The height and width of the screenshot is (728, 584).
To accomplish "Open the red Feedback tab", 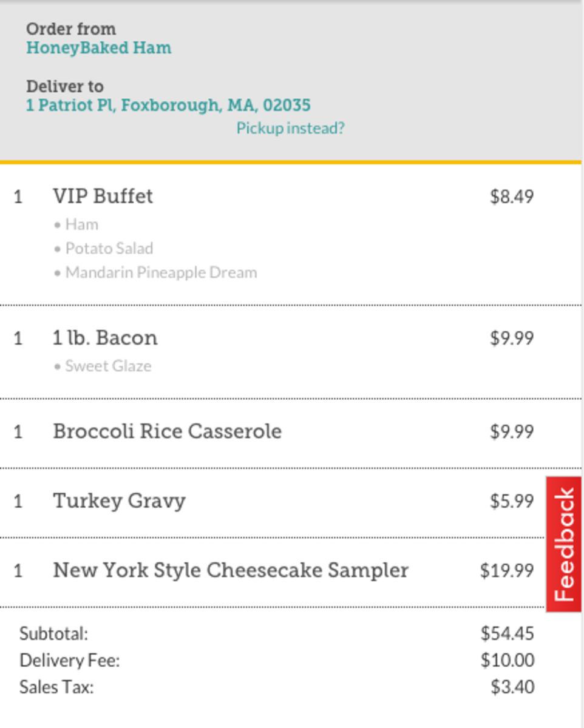I will (x=564, y=544).
